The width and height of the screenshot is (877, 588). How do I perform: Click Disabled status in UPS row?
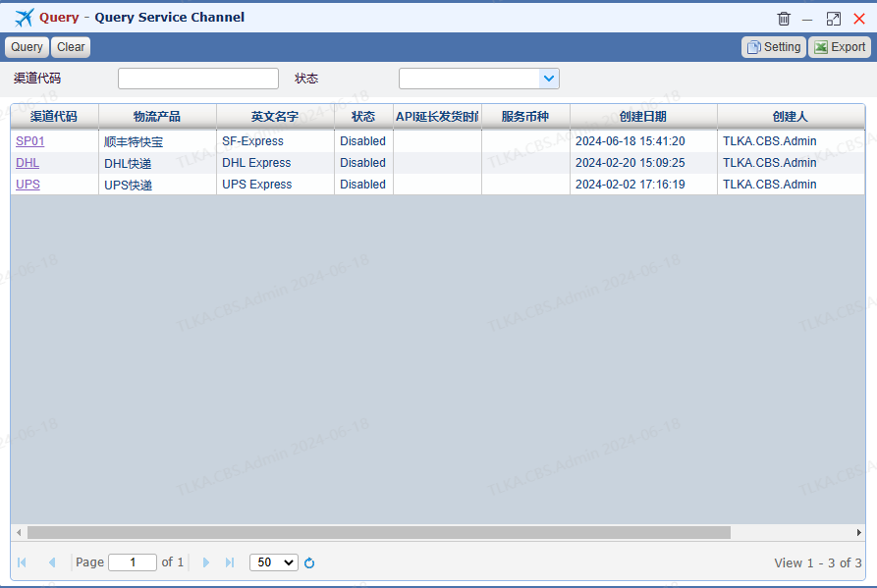(363, 185)
